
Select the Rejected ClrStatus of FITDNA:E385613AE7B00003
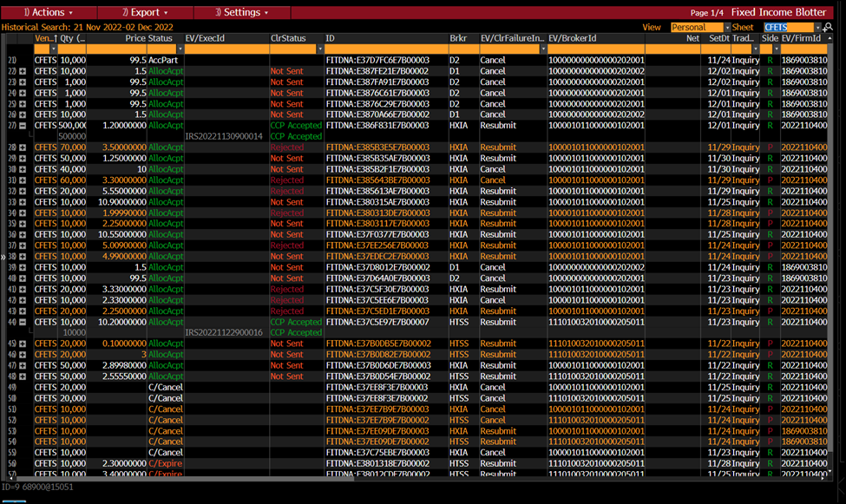click(287, 191)
